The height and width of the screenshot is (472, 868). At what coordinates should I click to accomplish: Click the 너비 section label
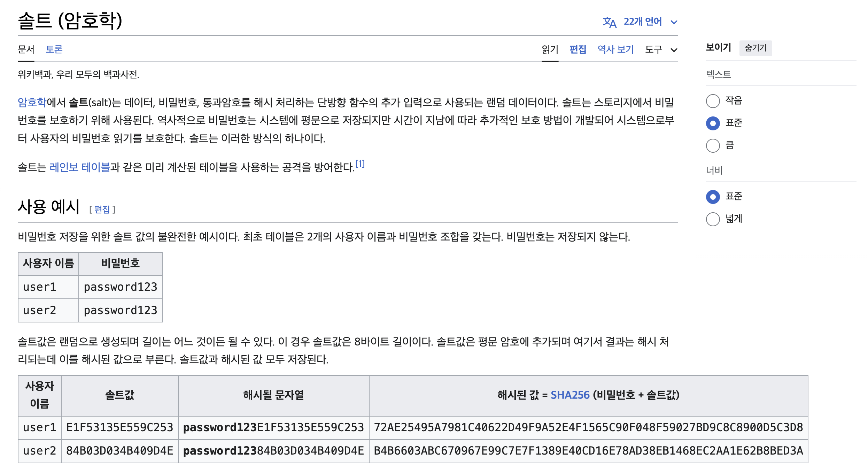click(x=714, y=170)
